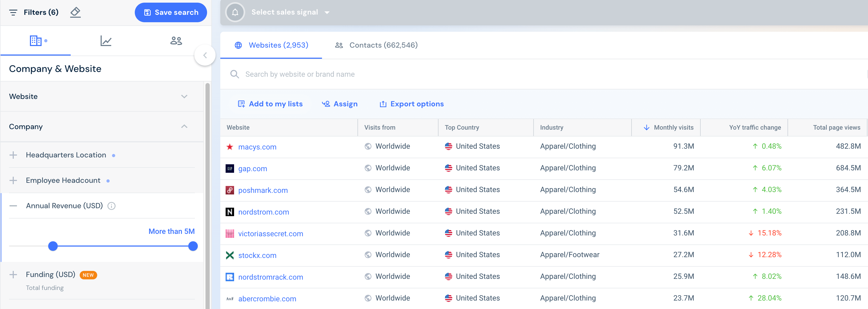Image resolution: width=868 pixels, height=309 pixels.
Task: Select the Company & Website panel icon
Action: pos(35,40)
